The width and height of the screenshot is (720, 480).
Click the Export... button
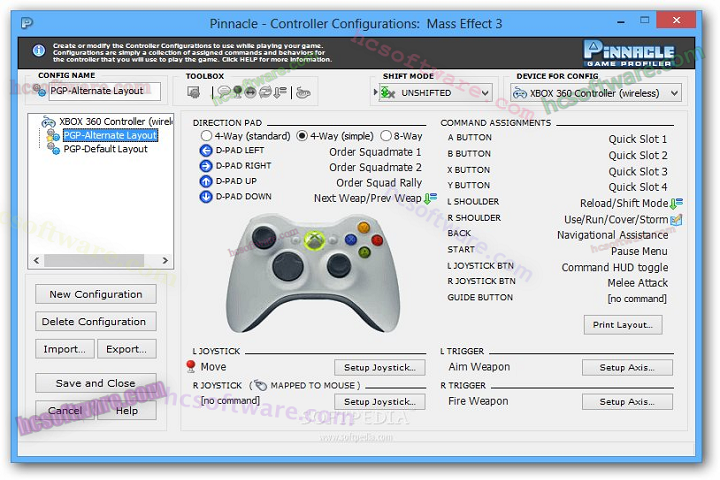point(126,349)
